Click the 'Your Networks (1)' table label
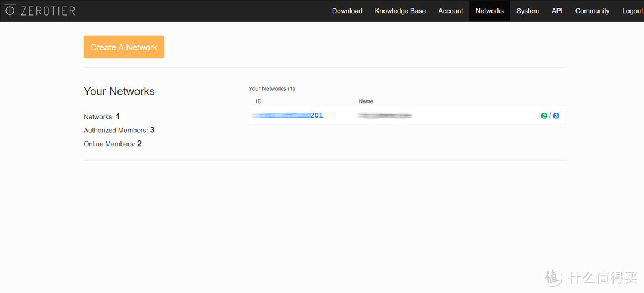The width and height of the screenshot is (644, 293). tap(271, 88)
